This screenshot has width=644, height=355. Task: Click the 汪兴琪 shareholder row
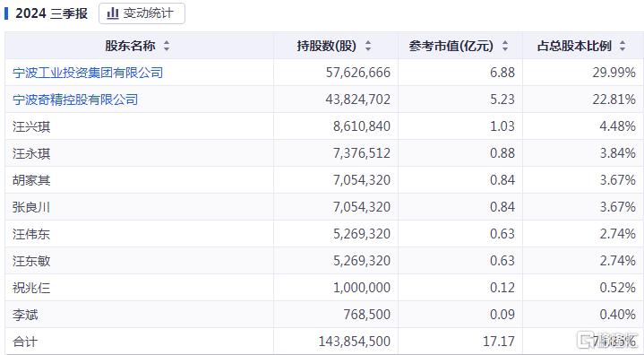pos(324,126)
